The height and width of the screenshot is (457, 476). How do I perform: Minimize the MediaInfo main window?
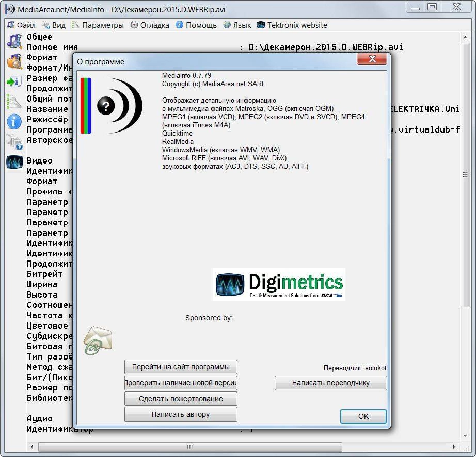click(x=415, y=7)
